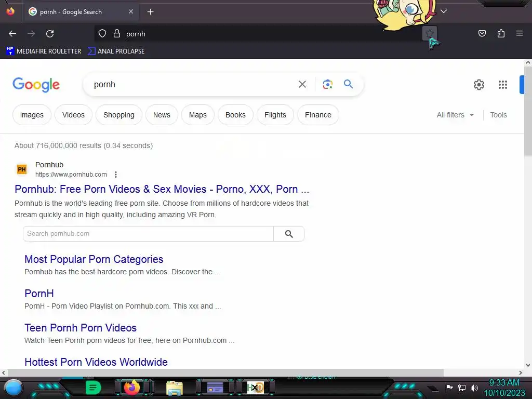Select the Firefox taskbar icon
Image resolution: width=532 pixels, height=399 pixels.
(x=132, y=388)
